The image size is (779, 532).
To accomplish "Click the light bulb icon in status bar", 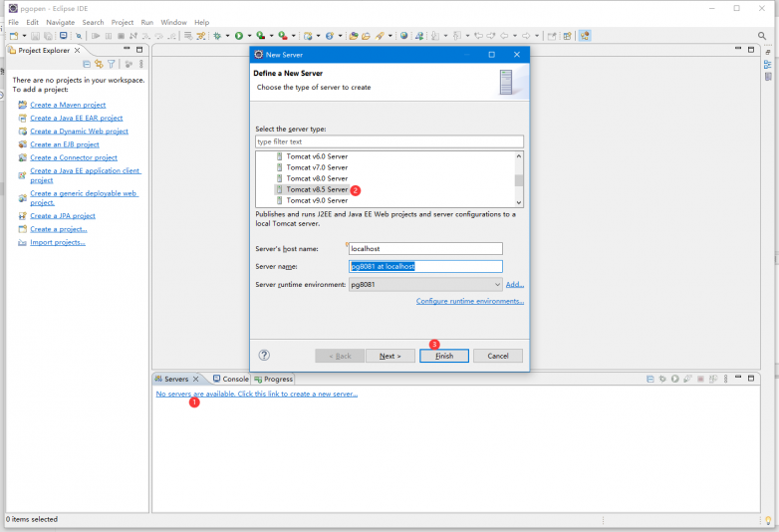I will click(768, 520).
